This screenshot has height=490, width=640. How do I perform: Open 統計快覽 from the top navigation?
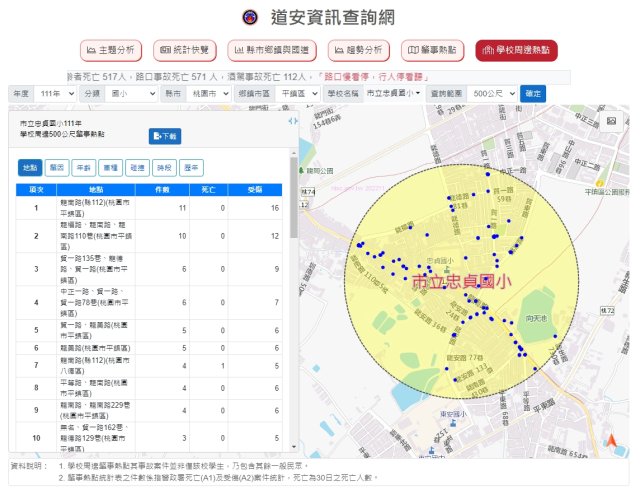186,50
